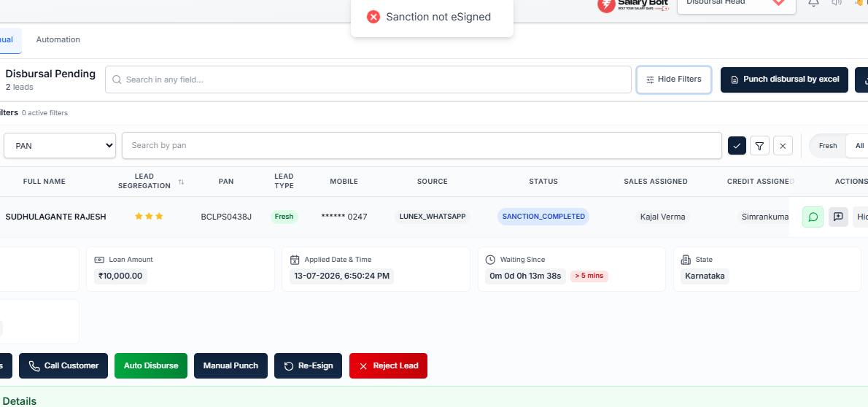
Task: Click the Sanction not eSigned toast
Action: point(432,18)
